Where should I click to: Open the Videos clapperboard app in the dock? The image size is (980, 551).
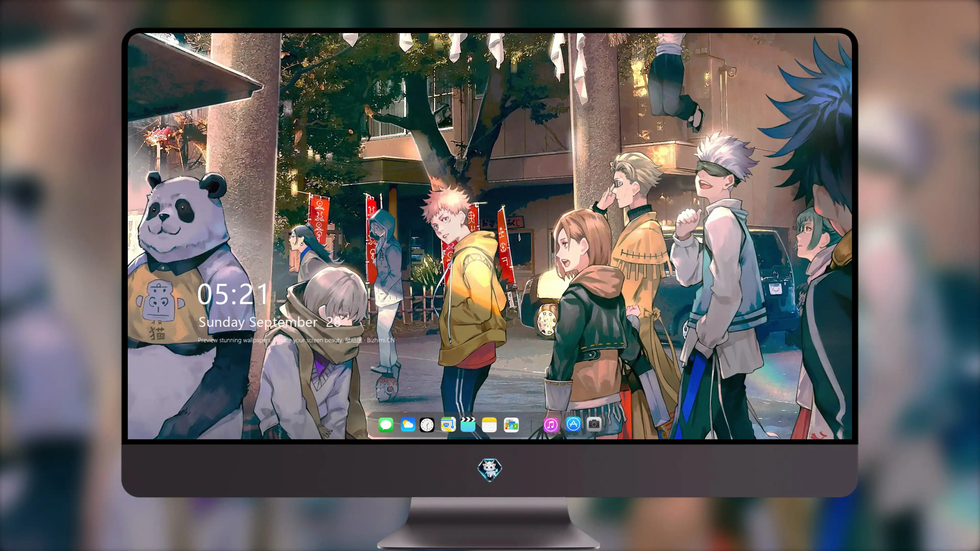[x=468, y=424]
